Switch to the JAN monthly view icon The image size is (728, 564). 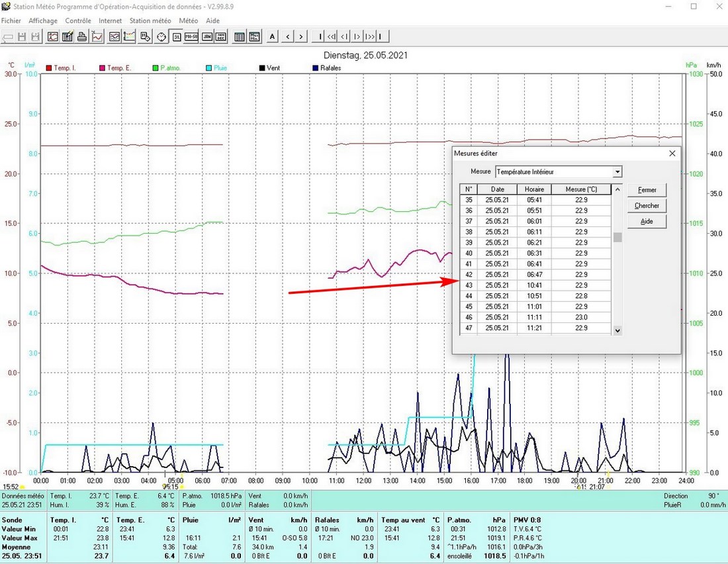pos(206,36)
